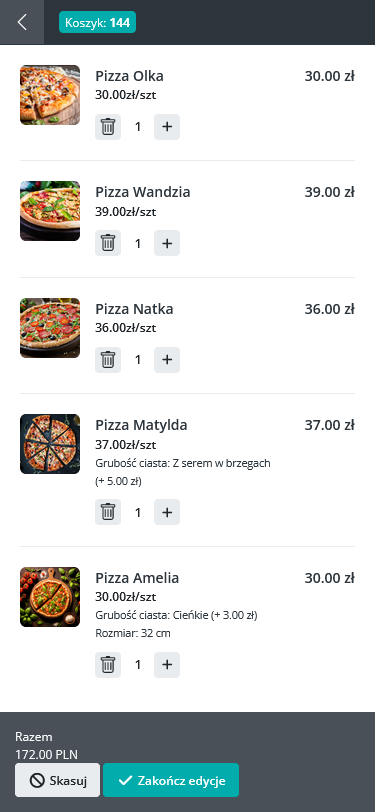Increase Pizza Olka quantity with plus

pyautogui.click(x=167, y=127)
